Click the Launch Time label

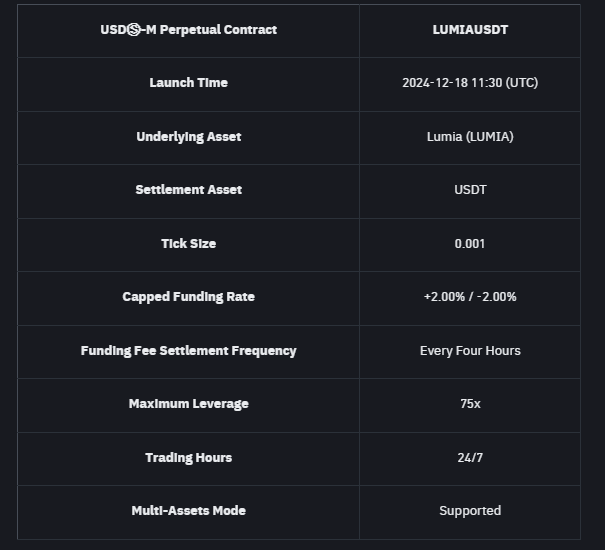(x=188, y=83)
